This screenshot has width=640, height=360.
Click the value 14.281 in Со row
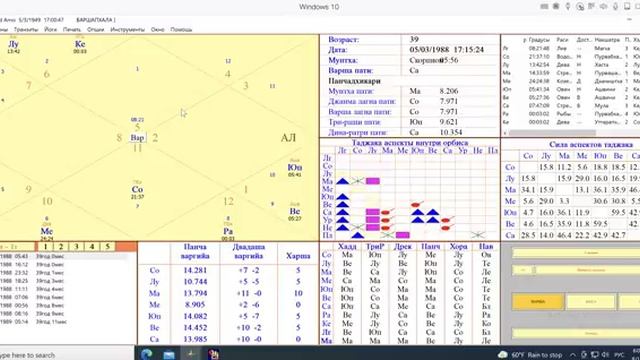coord(195,270)
